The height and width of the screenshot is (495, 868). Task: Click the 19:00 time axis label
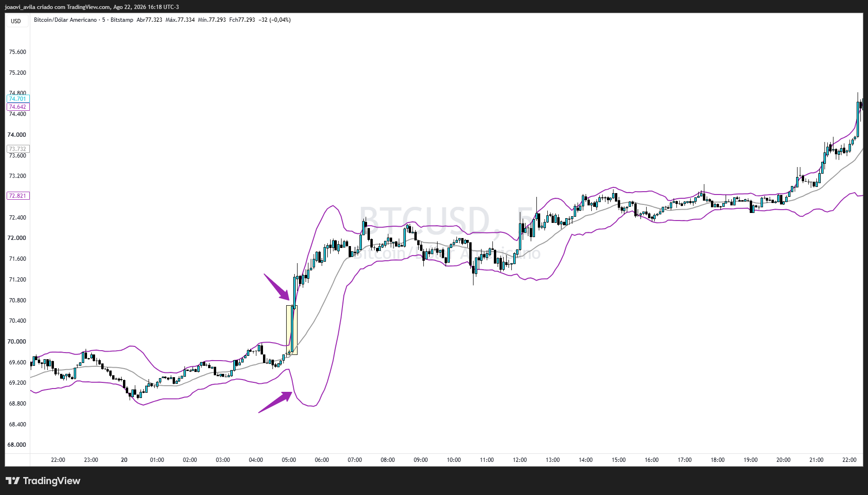[x=751, y=460]
